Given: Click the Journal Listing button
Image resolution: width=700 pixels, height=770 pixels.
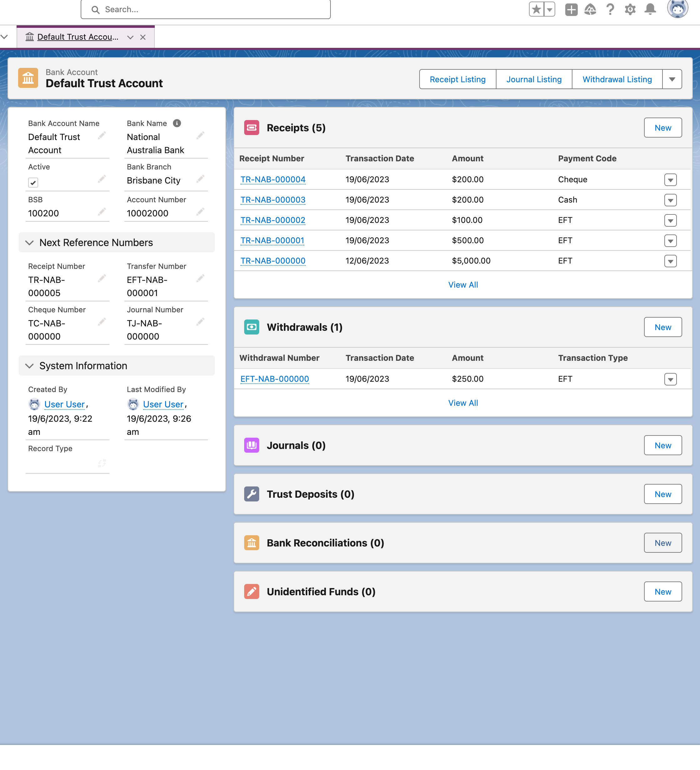Looking at the screenshot, I should 534,79.
